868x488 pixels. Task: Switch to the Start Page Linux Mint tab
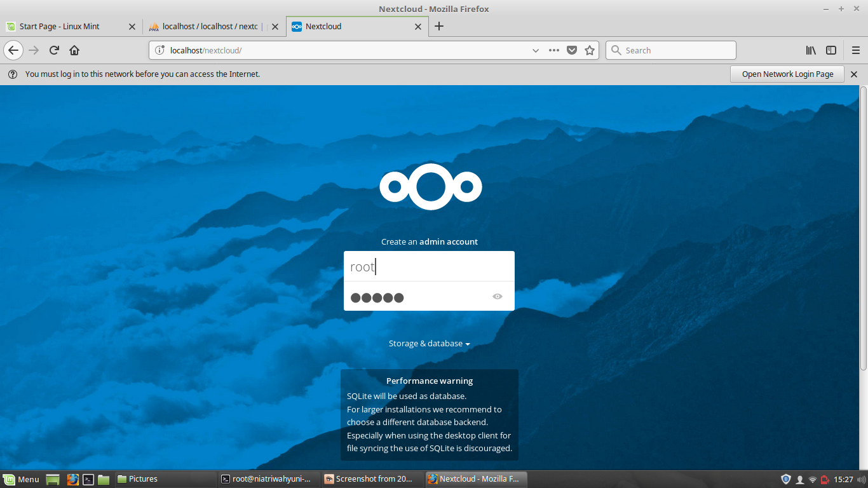pos(70,27)
